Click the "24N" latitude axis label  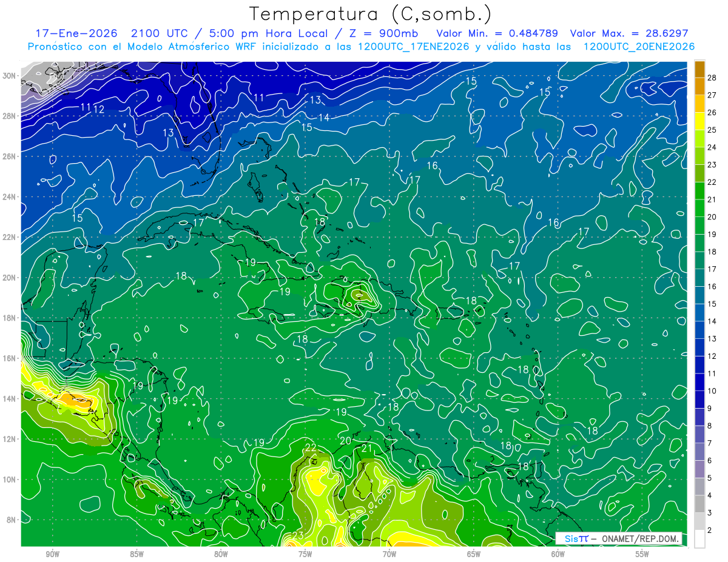10,197
